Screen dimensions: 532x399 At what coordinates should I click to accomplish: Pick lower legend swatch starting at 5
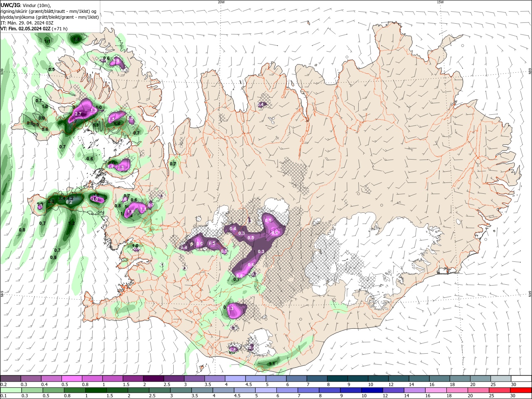pyautogui.click(x=266, y=390)
